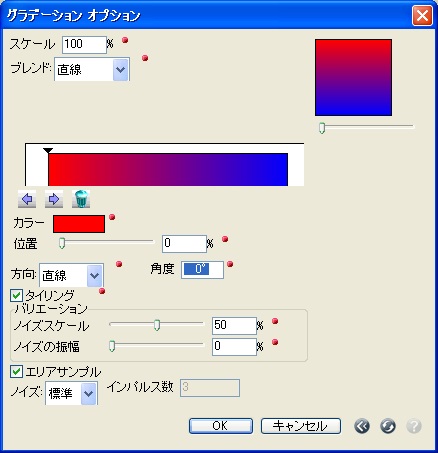Click the OK button

pos(221,426)
